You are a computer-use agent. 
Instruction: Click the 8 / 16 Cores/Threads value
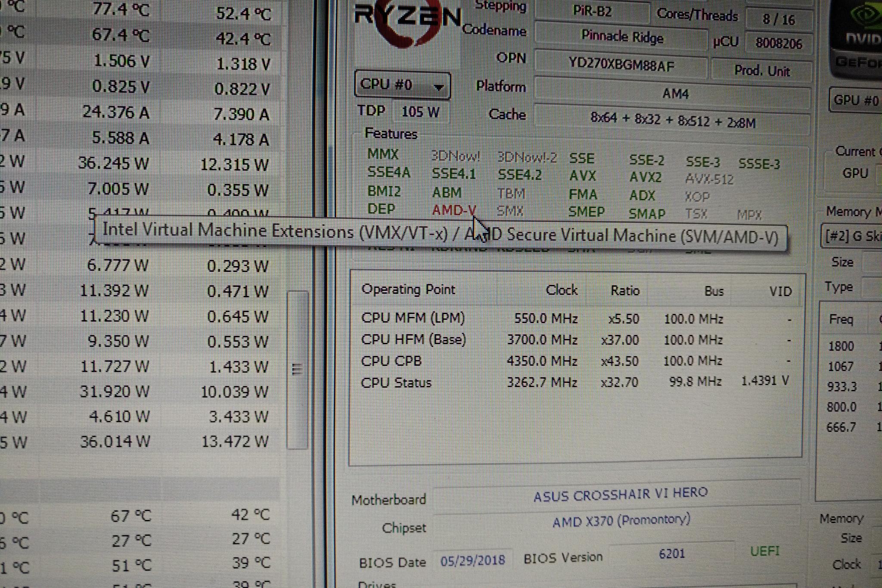[x=779, y=19]
